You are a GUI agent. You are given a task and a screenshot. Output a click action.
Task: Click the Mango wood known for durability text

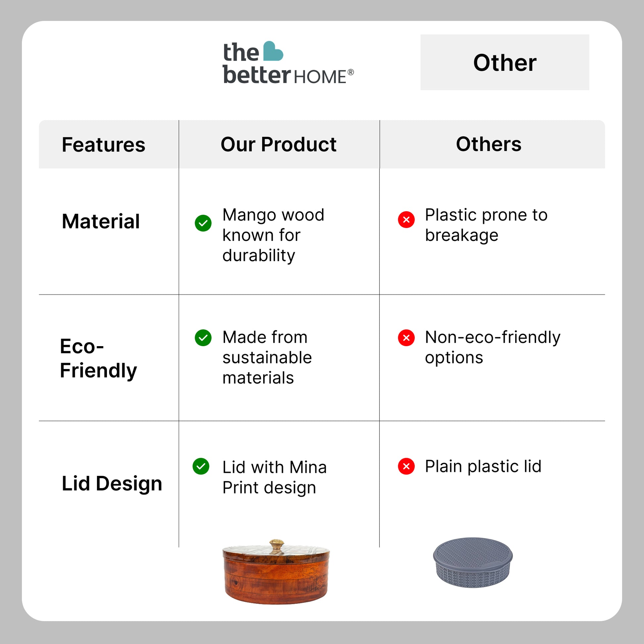pos(273,235)
